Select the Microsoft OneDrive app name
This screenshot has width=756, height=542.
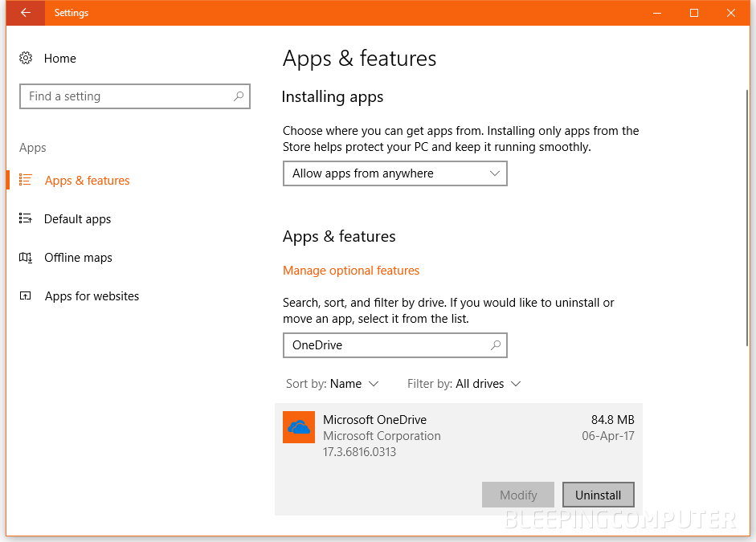tap(374, 420)
